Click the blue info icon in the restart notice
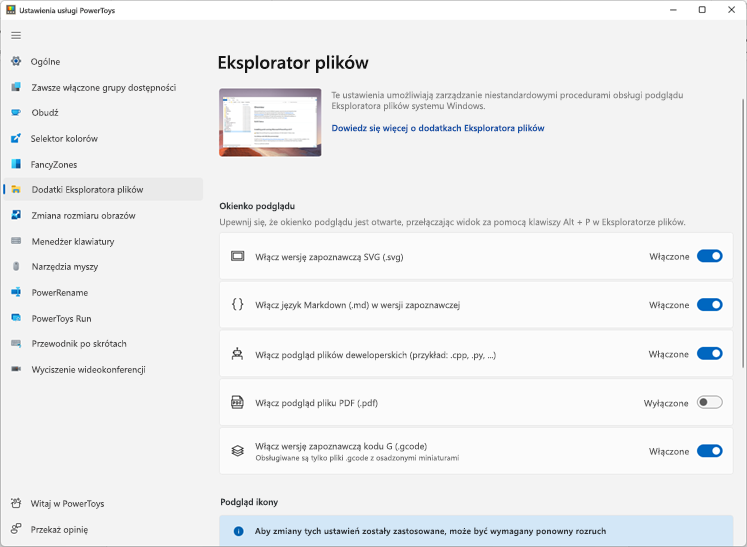Screen dimensions: 747x547 (239, 531)
